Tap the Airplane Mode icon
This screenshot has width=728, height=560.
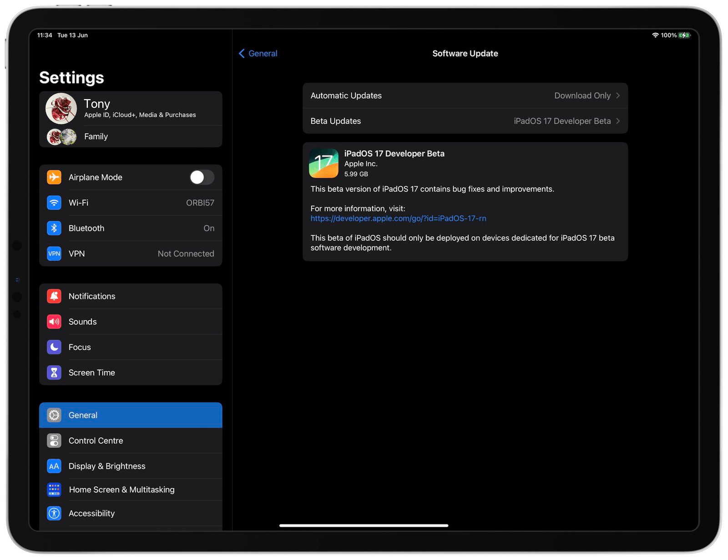click(x=54, y=177)
